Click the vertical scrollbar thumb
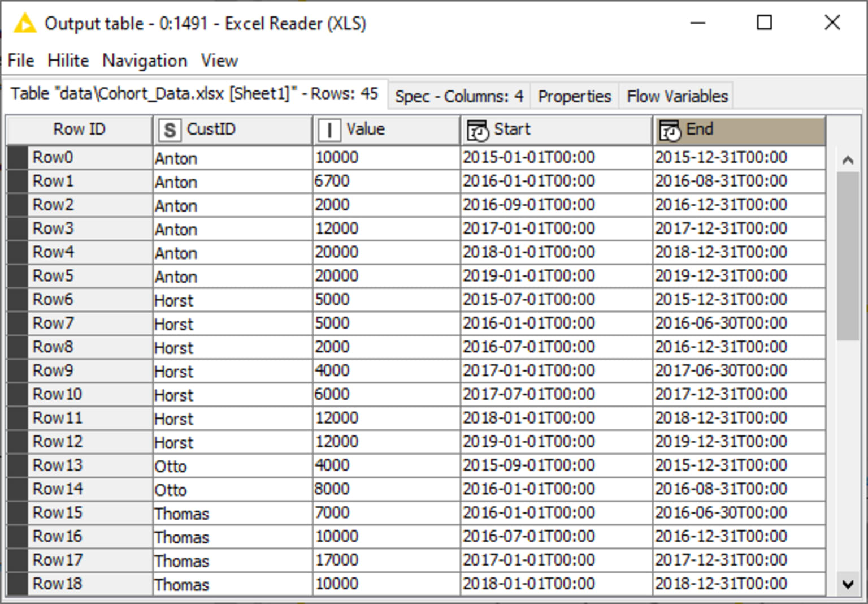 tap(848, 256)
